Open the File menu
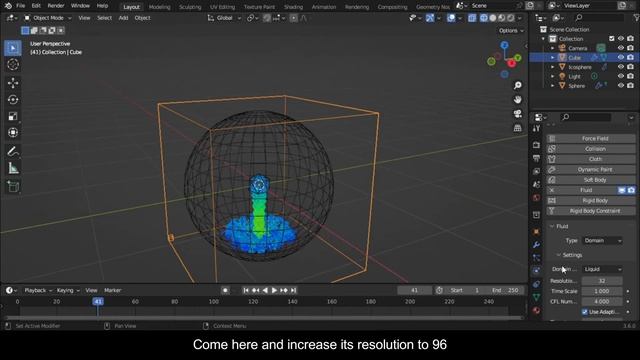The image size is (640, 360). [x=20, y=6]
